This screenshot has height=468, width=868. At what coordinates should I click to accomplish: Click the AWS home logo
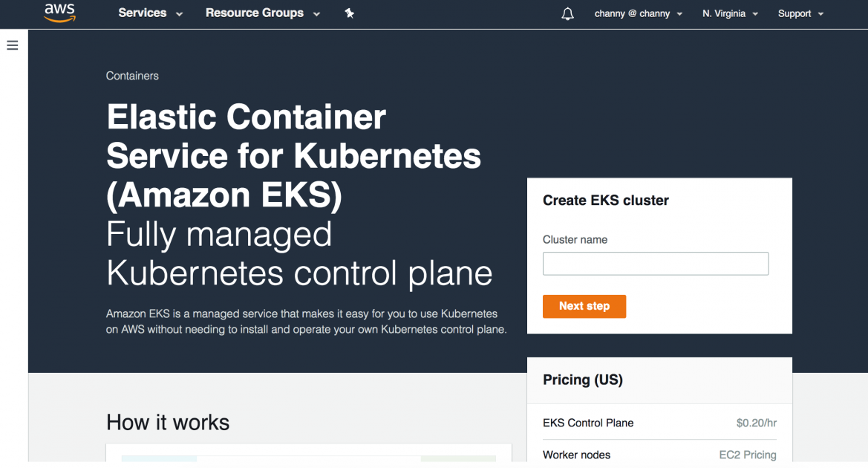(x=59, y=13)
